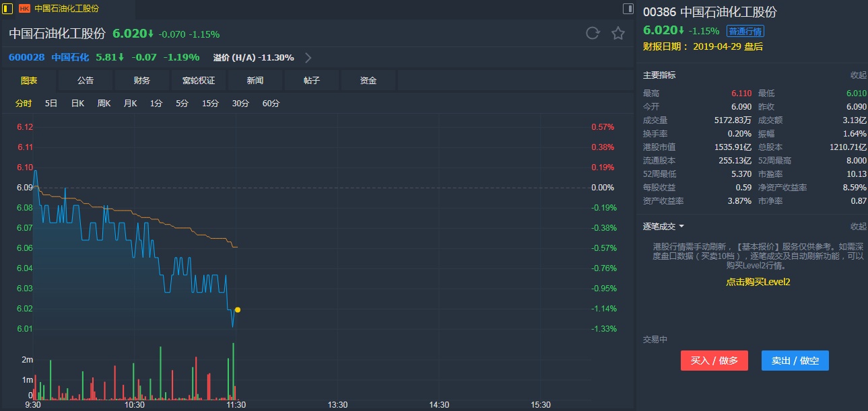
Task: Click the 中国石化 A-share name
Action: tap(70, 58)
